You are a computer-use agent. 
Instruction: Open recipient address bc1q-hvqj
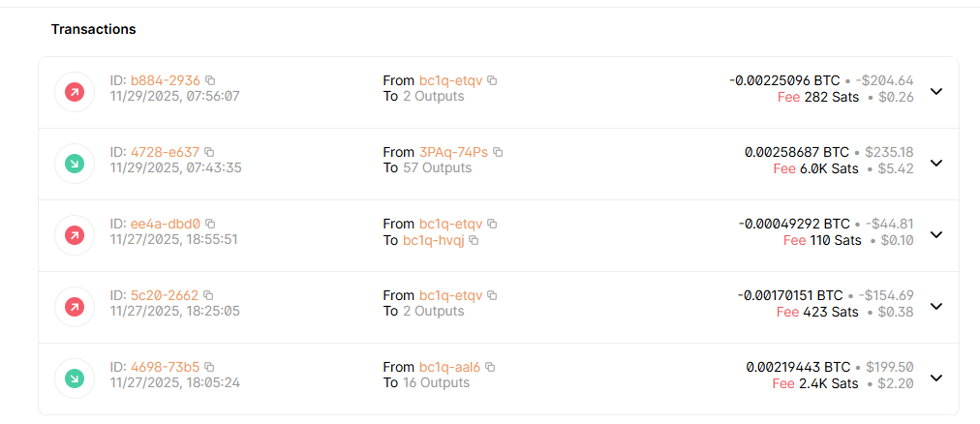point(435,240)
